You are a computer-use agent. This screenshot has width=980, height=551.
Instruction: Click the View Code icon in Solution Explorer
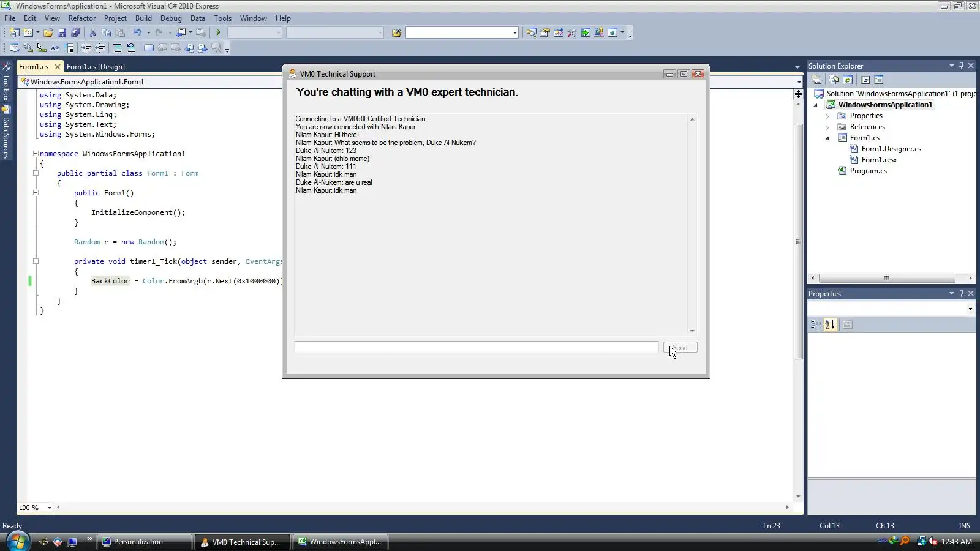click(x=865, y=80)
